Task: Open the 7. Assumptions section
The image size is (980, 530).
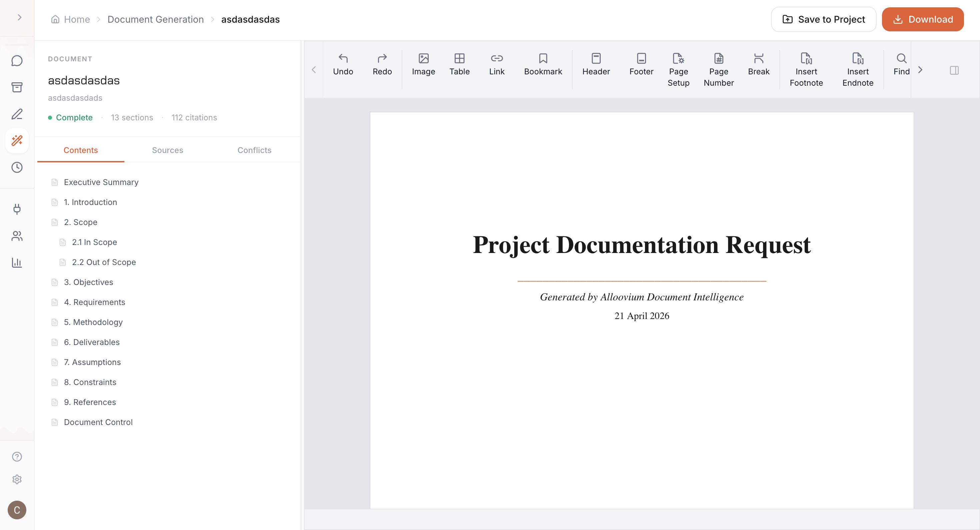Action: [x=92, y=362]
